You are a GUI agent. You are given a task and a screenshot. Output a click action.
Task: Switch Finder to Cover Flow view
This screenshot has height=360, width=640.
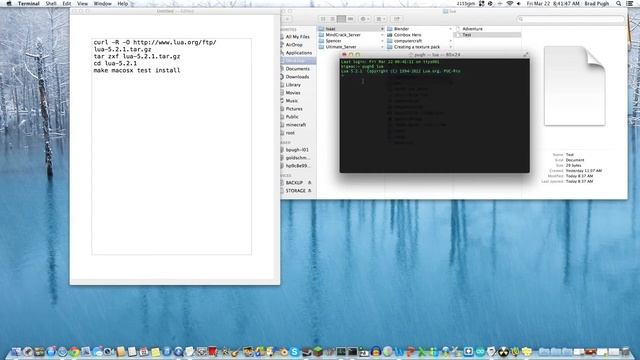(350, 19)
